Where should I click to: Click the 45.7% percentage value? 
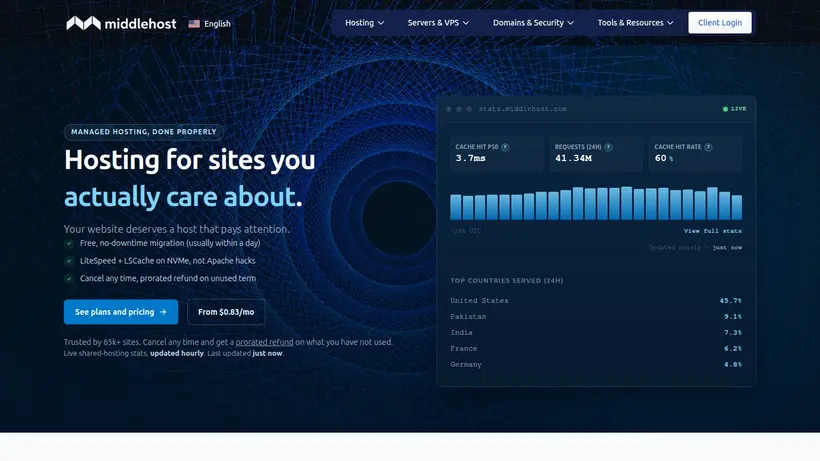coord(731,301)
